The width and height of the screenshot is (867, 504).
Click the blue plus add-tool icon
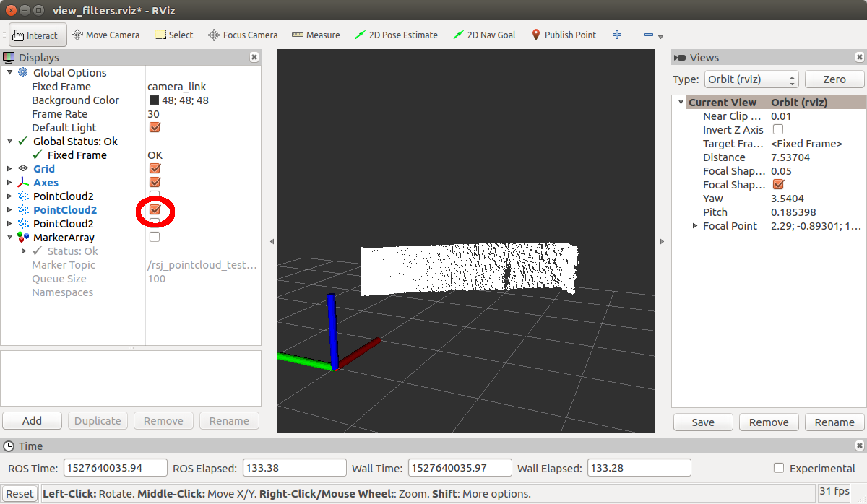pos(617,35)
